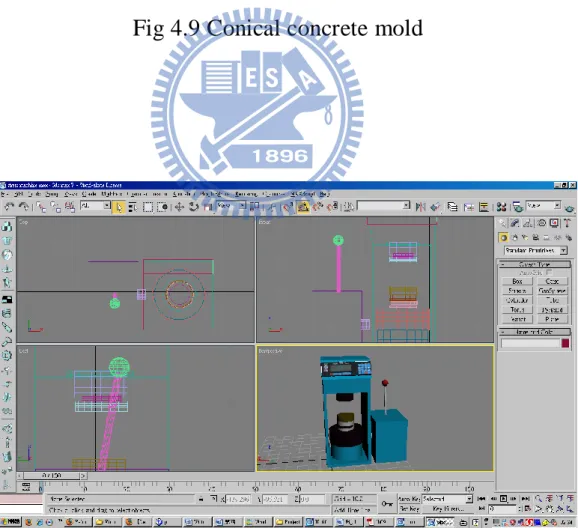Image resolution: width=578 pixels, height=528 pixels.
Task: Click the Go to Start playback button
Action: [481, 499]
